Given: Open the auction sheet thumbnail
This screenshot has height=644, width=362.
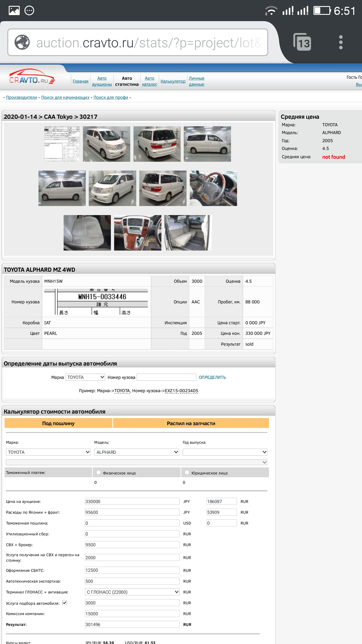Looking at the screenshot, I should pyautogui.click(x=62, y=144).
